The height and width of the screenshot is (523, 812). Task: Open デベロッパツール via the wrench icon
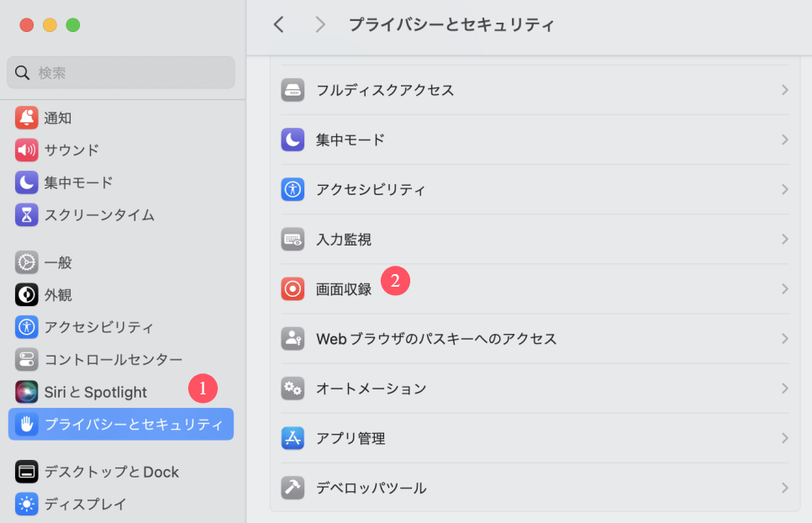292,488
